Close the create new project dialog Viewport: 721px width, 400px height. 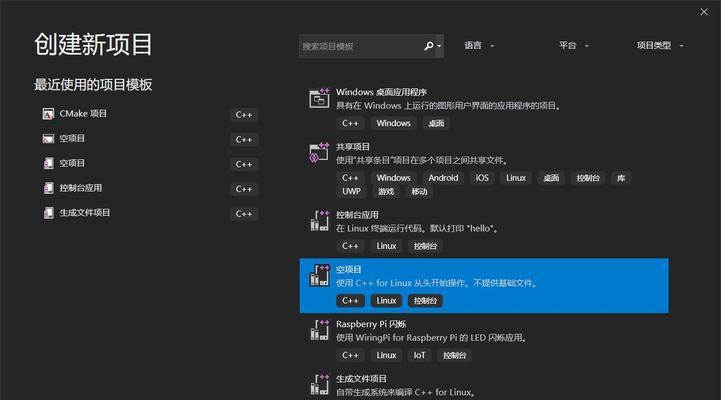[704, 12]
